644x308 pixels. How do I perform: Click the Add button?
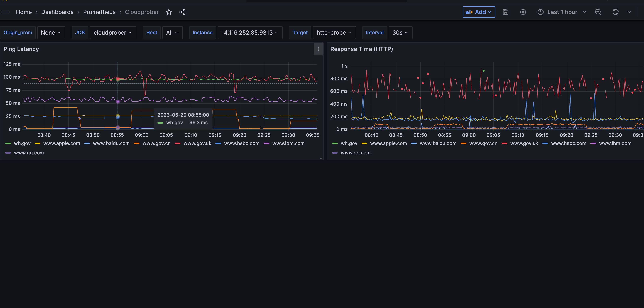pos(478,12)
